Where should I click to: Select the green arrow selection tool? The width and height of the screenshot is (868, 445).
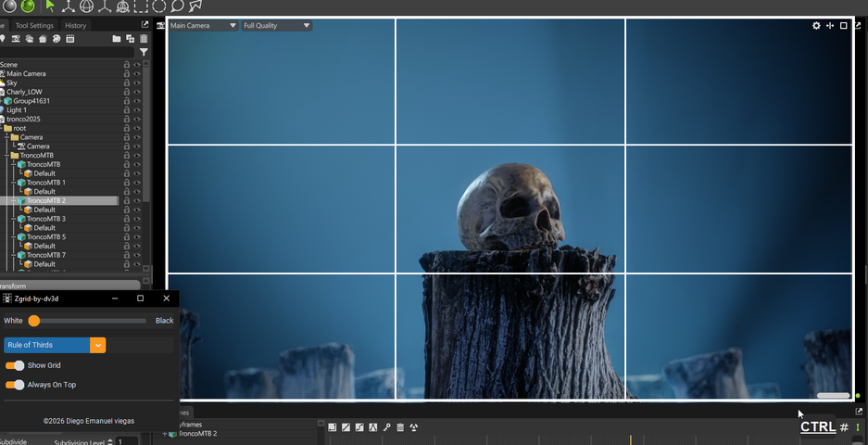[x=50, y=6]
